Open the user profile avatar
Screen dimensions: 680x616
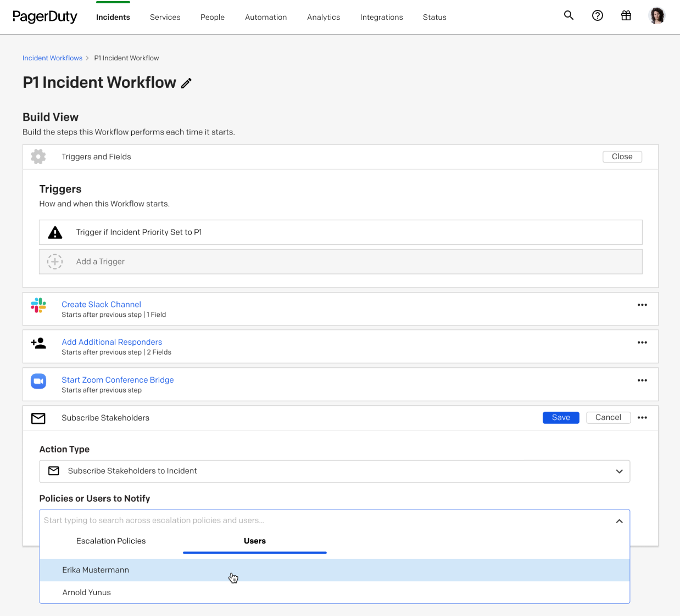[x=657, y=16]
